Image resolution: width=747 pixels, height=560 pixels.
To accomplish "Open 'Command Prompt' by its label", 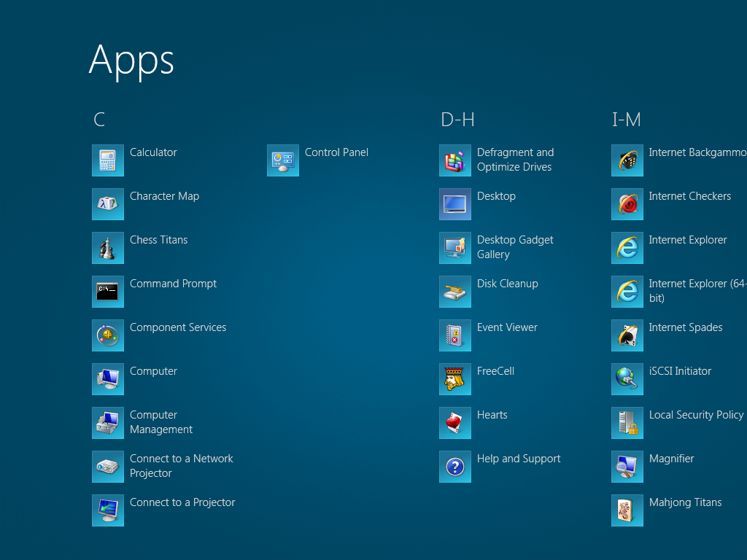I will tap(173, 284).
